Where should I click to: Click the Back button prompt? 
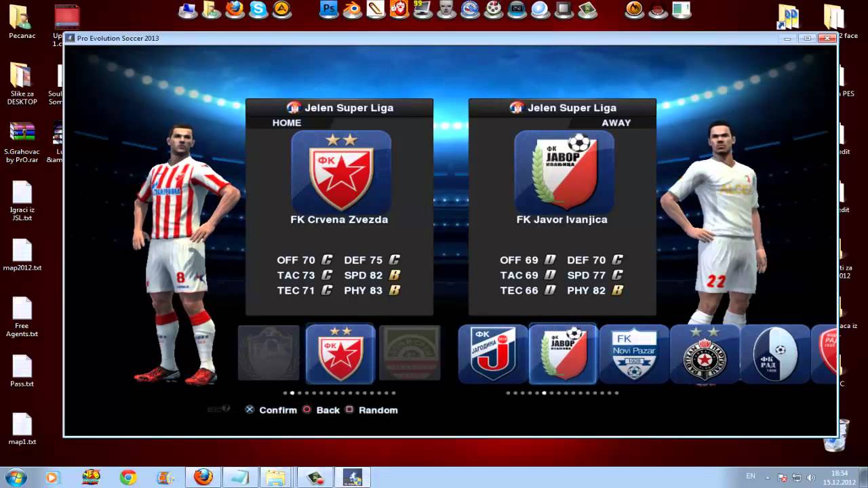click(x=321, y=410)
